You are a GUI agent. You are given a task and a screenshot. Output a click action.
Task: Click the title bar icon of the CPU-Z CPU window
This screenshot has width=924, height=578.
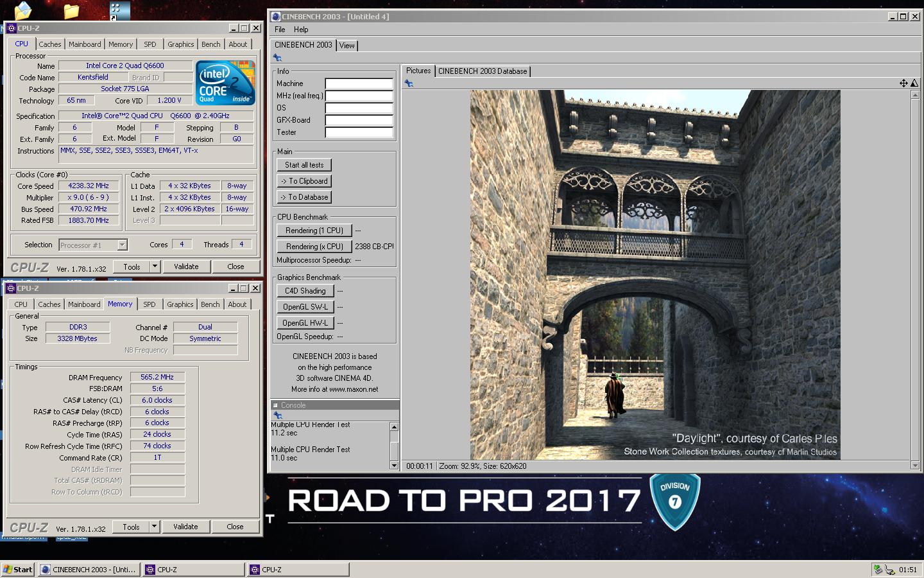tap(12, 28)
